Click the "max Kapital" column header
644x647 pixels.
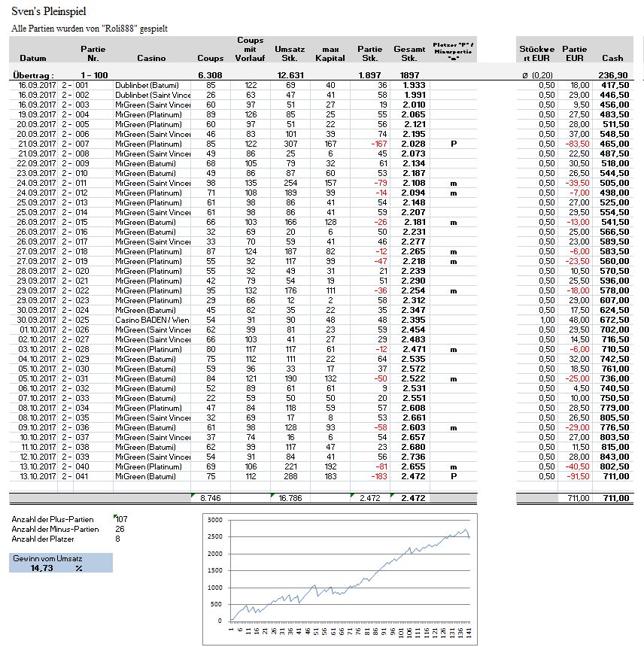[x=330, y=53]
